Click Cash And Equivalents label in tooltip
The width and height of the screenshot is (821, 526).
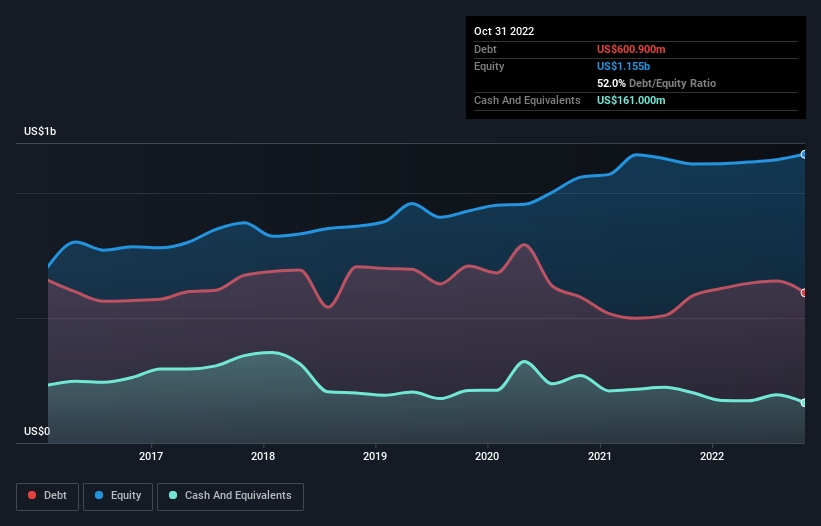point(527,100)
